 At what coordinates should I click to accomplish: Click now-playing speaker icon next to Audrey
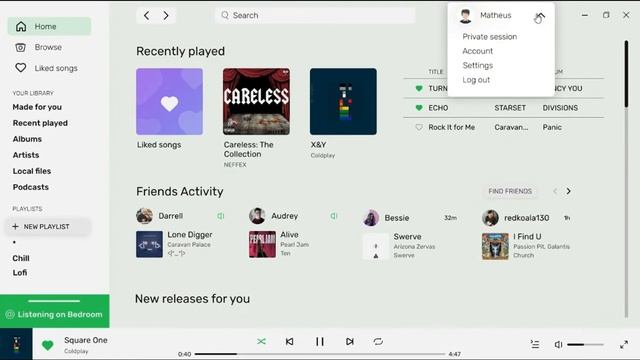coord(333,216)
